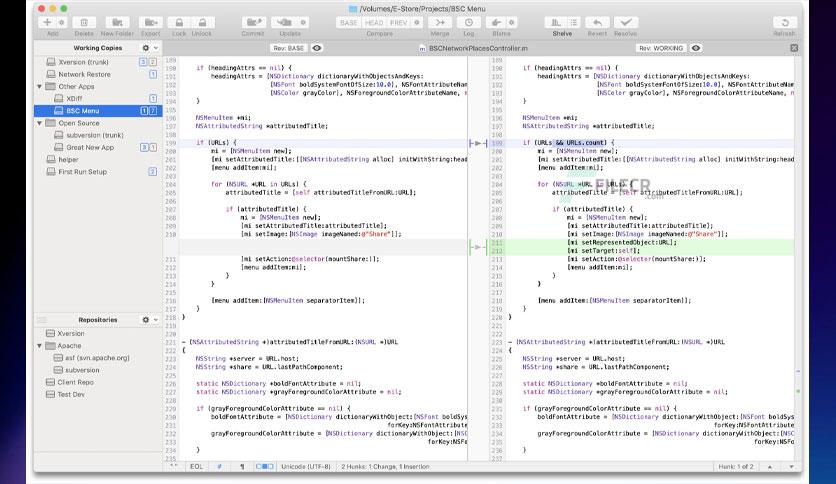Screen dimensions: 836x484
Task: Select Network Restore working copy
Action: [x=98, y=75]
